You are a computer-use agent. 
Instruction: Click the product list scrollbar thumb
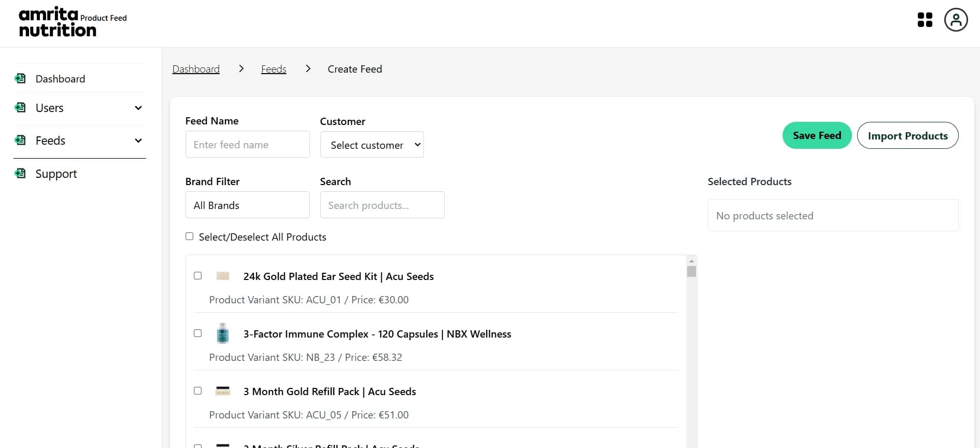point(691,272)
